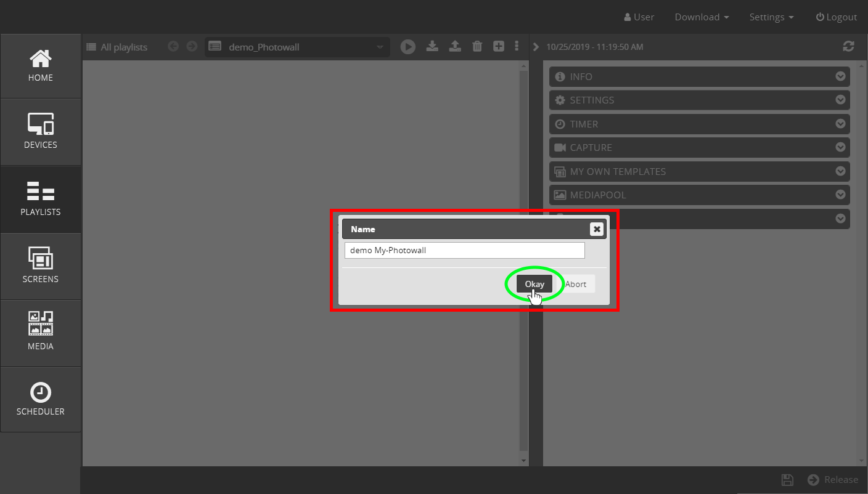868x494 pixels.
Task: Click the forward arrow in the playlist toolbar
Action: point(192,46)
